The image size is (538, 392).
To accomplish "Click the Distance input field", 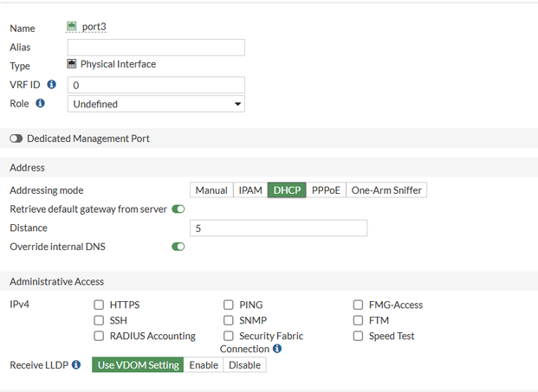I will (277, 228).
